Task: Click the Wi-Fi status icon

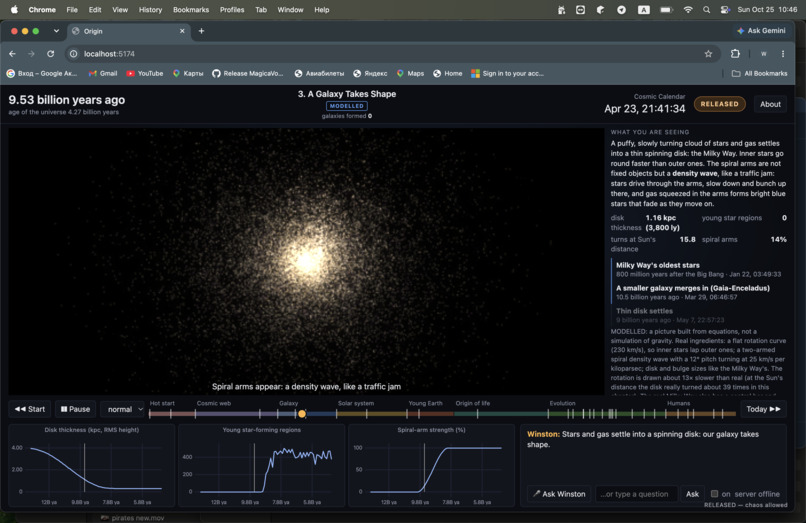Action: pos(687,10)
